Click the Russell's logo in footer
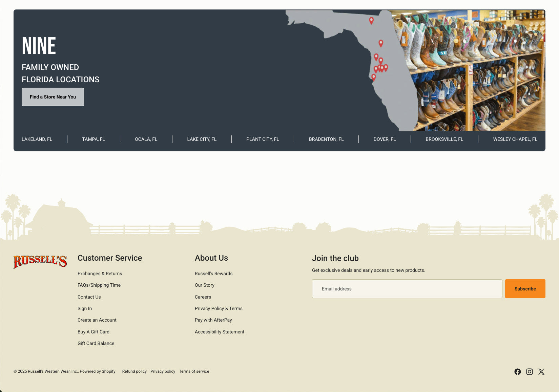 point(40,261)
